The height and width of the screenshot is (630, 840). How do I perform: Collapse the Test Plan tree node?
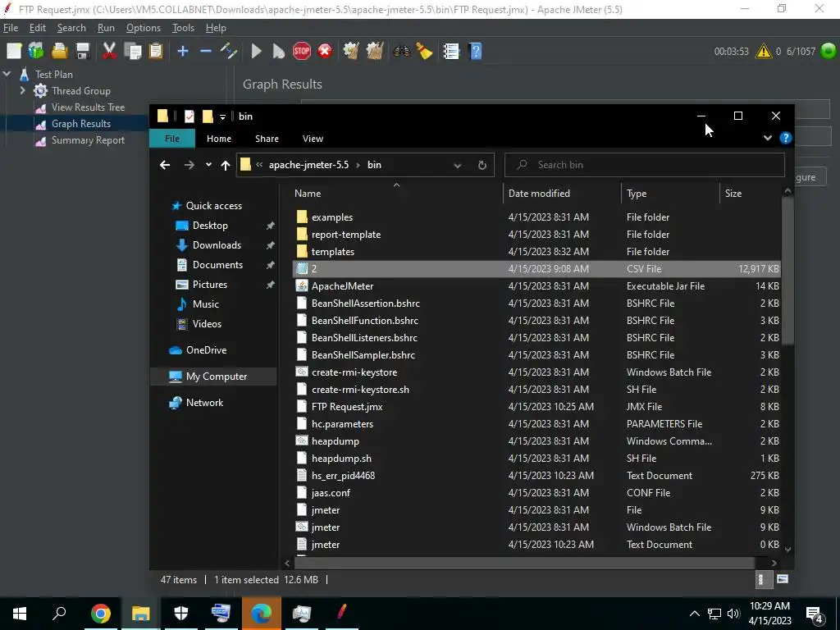[x=7, y=74]
